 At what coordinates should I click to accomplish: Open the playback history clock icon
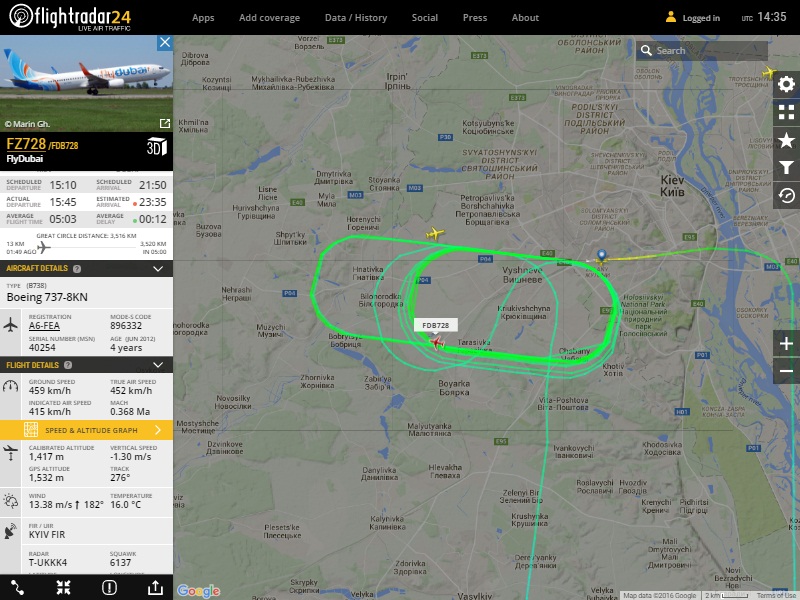[x=786, y=196]
